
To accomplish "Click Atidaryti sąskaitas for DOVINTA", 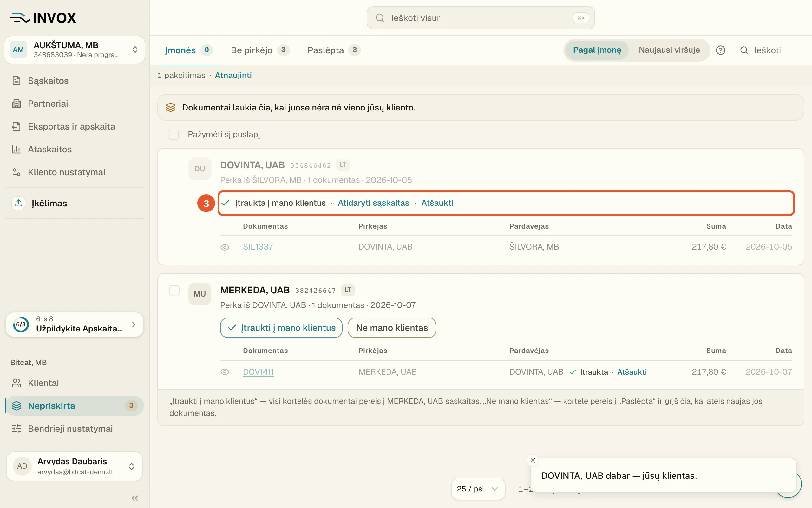I will coord(373,203).
